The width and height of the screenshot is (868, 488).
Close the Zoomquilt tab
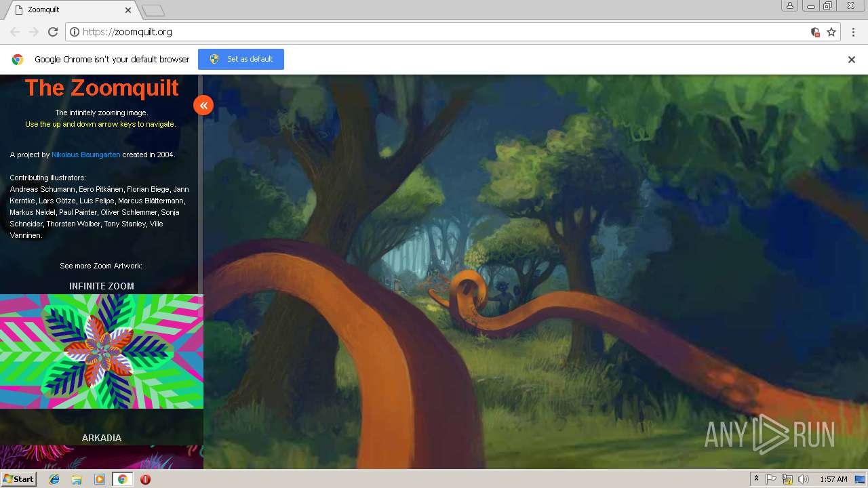[128, 10]
